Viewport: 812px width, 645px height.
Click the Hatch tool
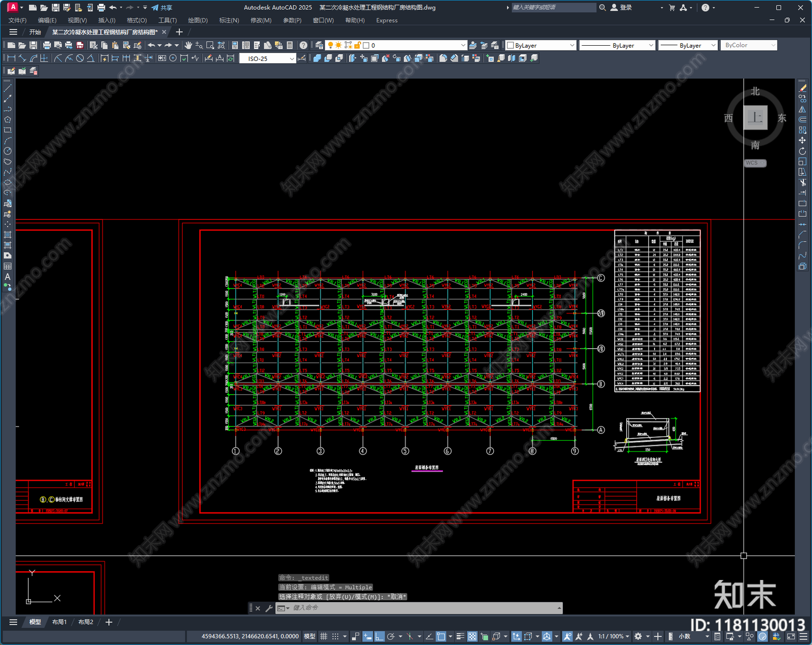coord(8,235)
